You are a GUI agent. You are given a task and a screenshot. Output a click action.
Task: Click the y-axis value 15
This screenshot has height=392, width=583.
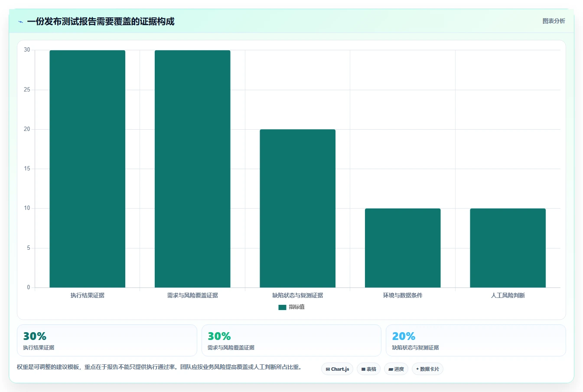click(x=27, y=169)
